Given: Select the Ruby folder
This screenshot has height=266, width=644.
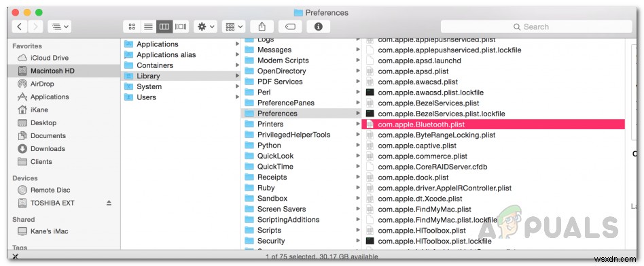Looking at the screenshot, I should (302, 188).
